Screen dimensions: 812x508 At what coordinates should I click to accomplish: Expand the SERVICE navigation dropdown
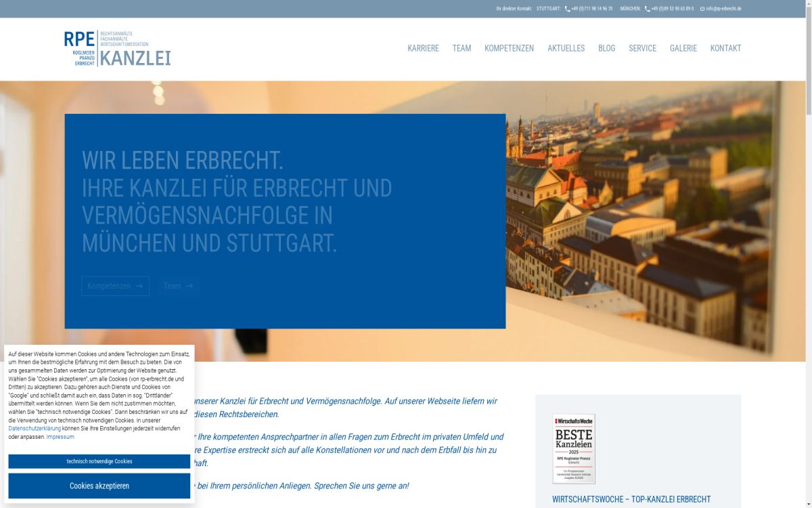642,48
